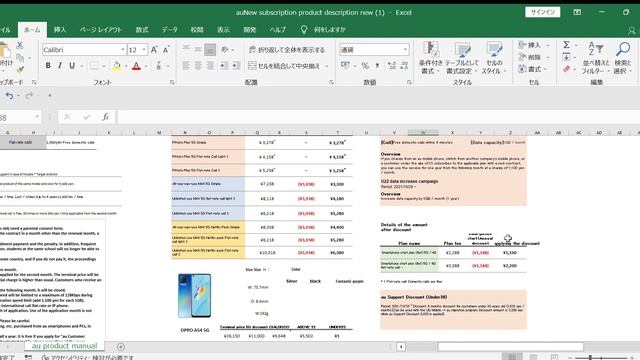The image size is (640, 360).
Task: Open Font dialog launcher
Action: point(172,82)
